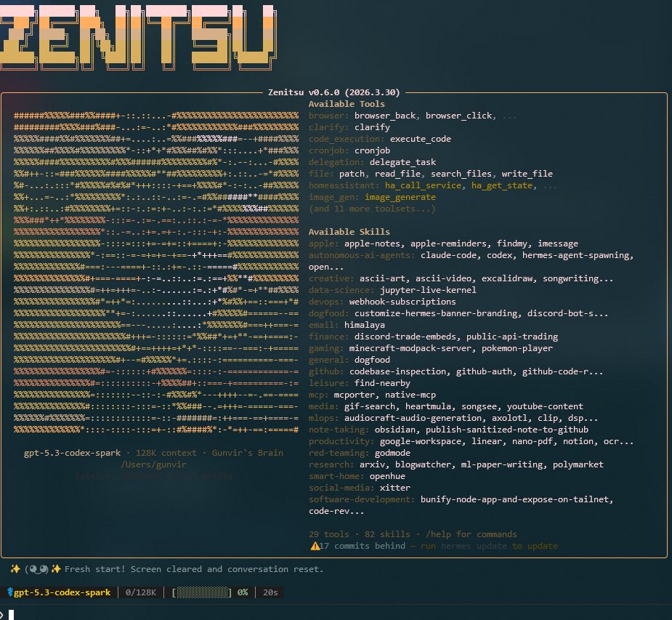The height and width of the screenshot is (620, 672).
Task: Click the 'obsidian' note-taking skill
Action: (x=394, y=429)
